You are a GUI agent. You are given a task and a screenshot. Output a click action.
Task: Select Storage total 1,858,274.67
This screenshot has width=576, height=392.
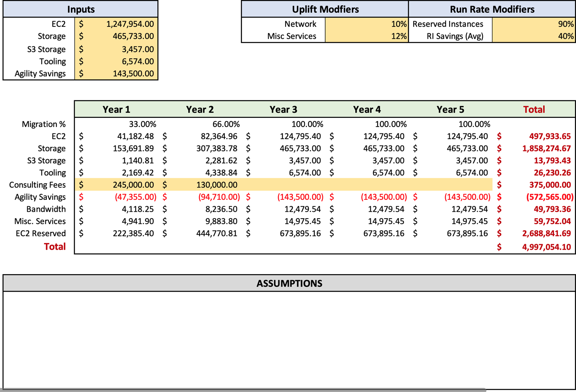coord(546,149)
